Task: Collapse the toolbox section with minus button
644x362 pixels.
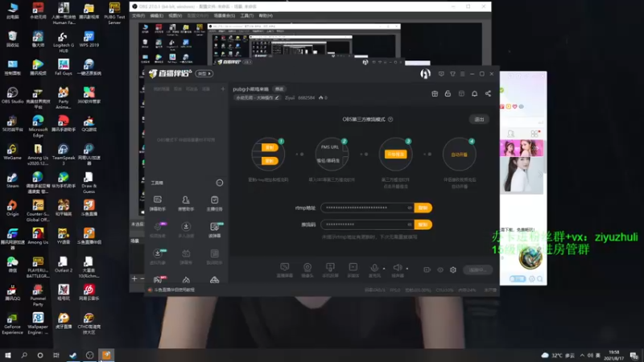Action: click(x=220, y=183)
